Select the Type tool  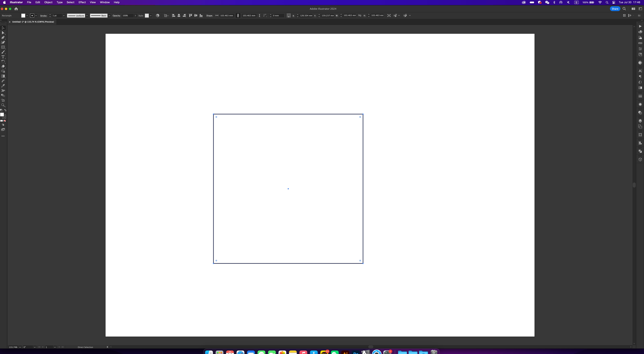(x=3, y=57)
